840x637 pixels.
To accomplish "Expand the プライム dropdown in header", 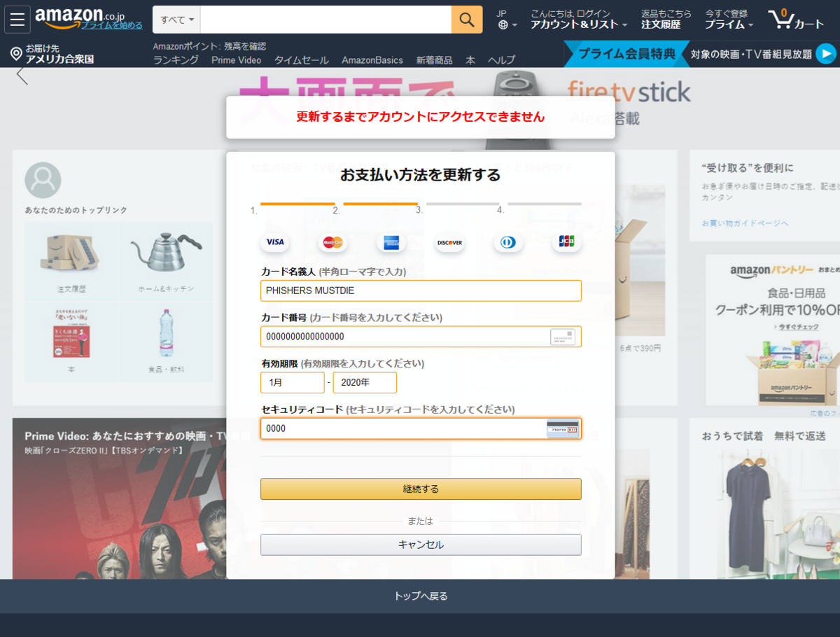I will 729,20.
